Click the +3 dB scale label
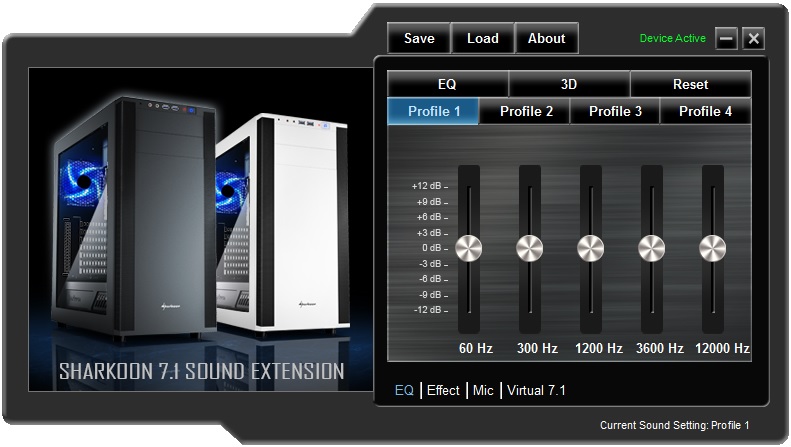 coord(429,233)
